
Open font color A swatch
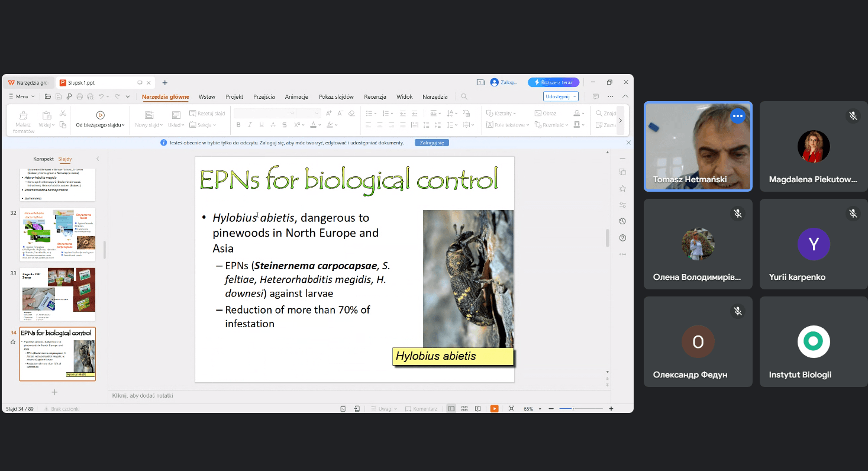point(314,125)
